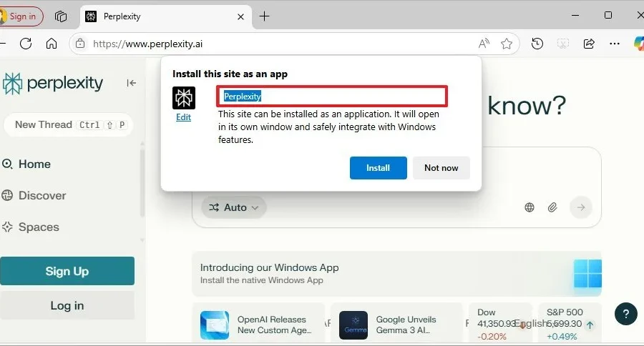
Task: Open the Settings and more ellipsis menu
Action: point(615,44)
